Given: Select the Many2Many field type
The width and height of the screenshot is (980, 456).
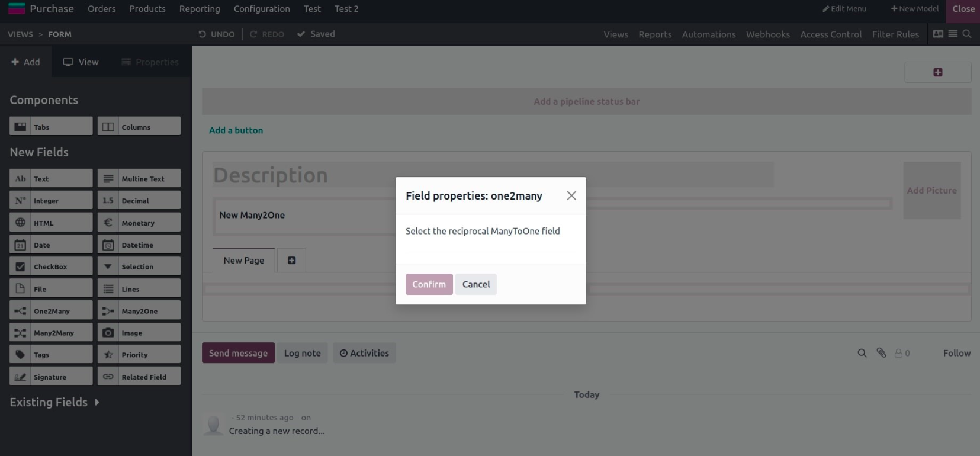Looking at the screenshot, I should pos(51,332).
